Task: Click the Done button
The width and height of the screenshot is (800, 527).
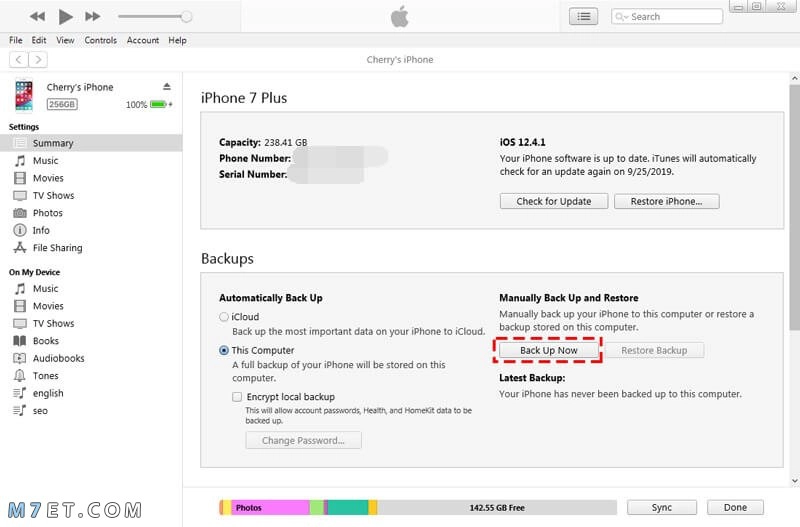Action: [735, 508]
